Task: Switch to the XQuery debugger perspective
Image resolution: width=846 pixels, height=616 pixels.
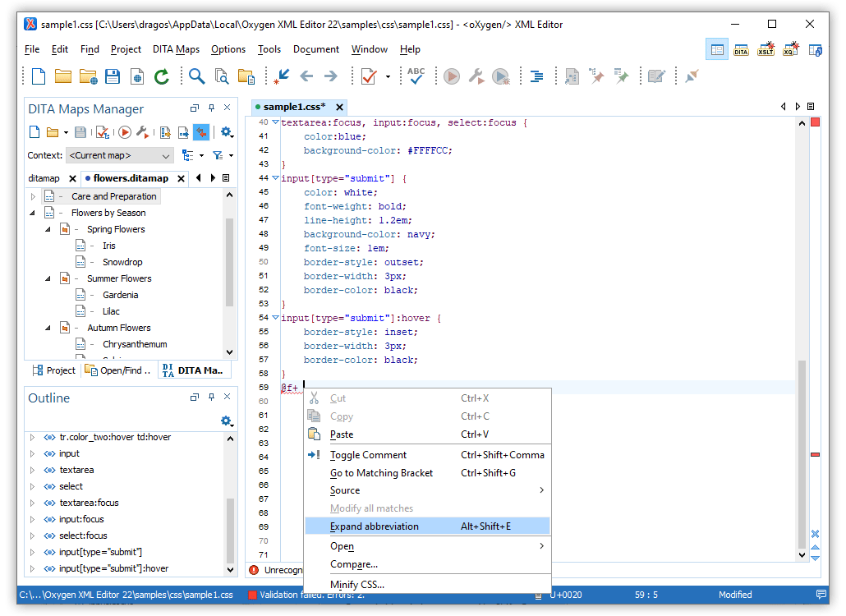Action: [x=790, y=49]
